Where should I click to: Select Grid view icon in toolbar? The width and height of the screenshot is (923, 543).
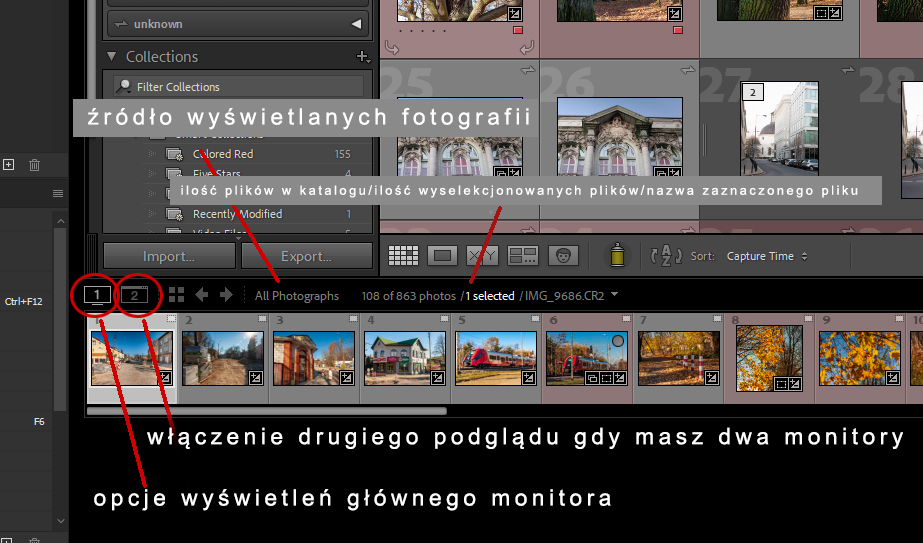click(403, 256)
